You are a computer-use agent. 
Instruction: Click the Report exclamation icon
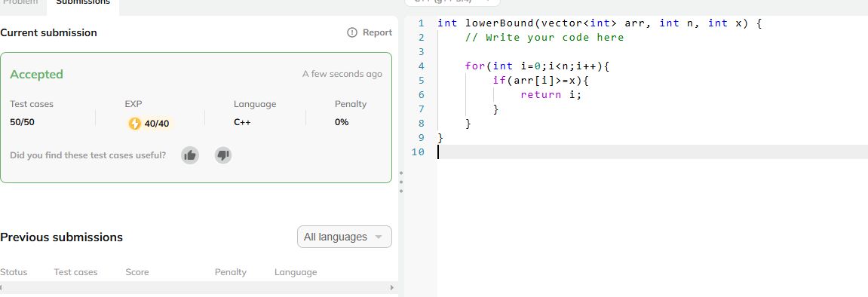coord(352,32)
